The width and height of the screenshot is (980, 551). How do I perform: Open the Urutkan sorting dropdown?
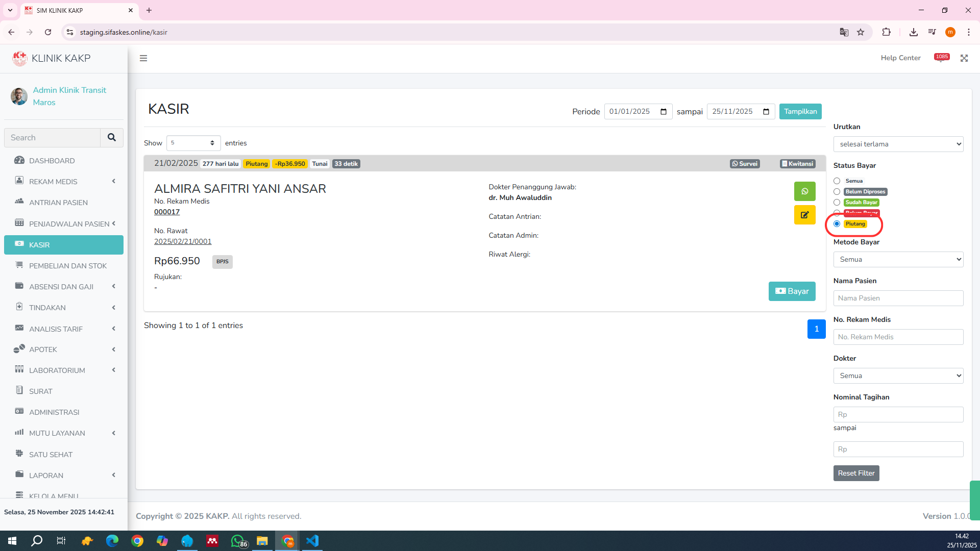point(898,144)
